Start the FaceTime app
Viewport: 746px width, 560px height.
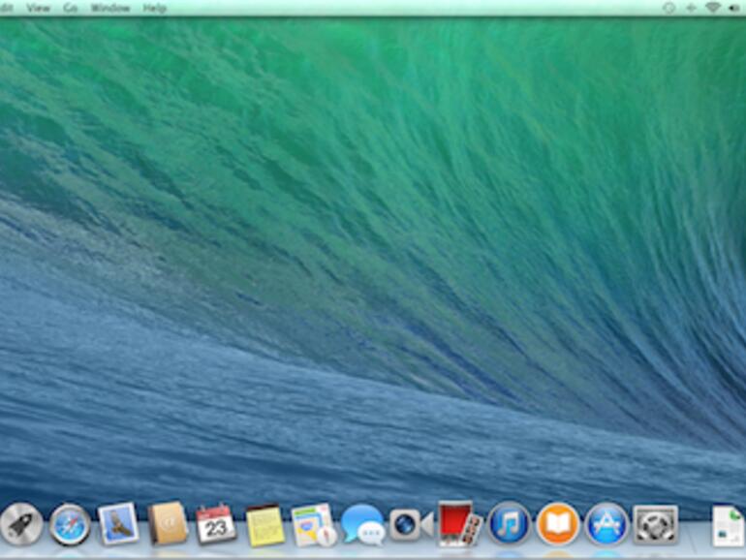click(x=411, y=524)
